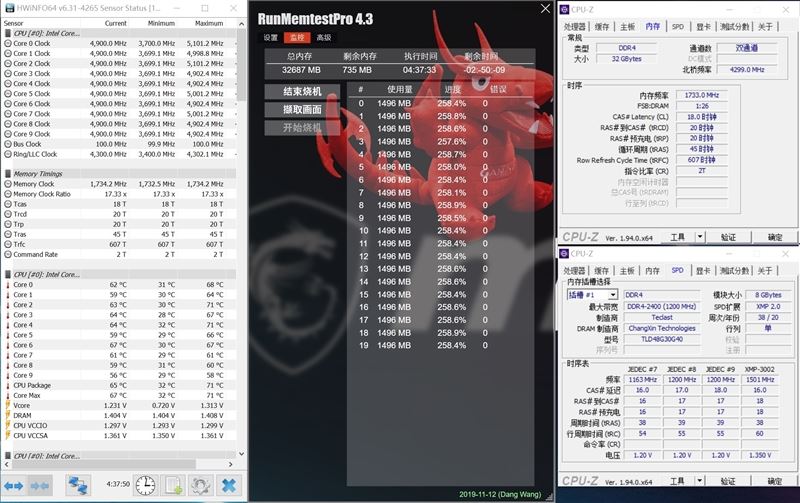Collapse the CPU [#0] temperatures sensor section
This screenshot has height=503, width=800.
pos(8,274)
